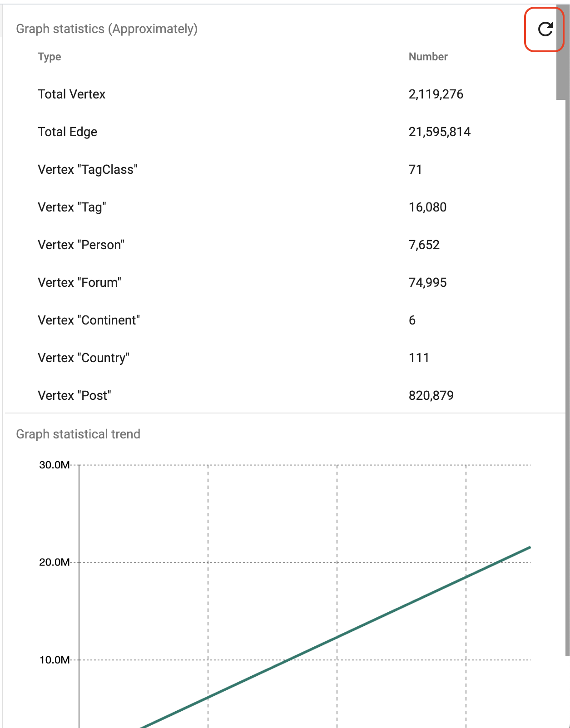Click the Number column header
The width and height of the screenshot is (570, 728).
(x=428, y=57)
